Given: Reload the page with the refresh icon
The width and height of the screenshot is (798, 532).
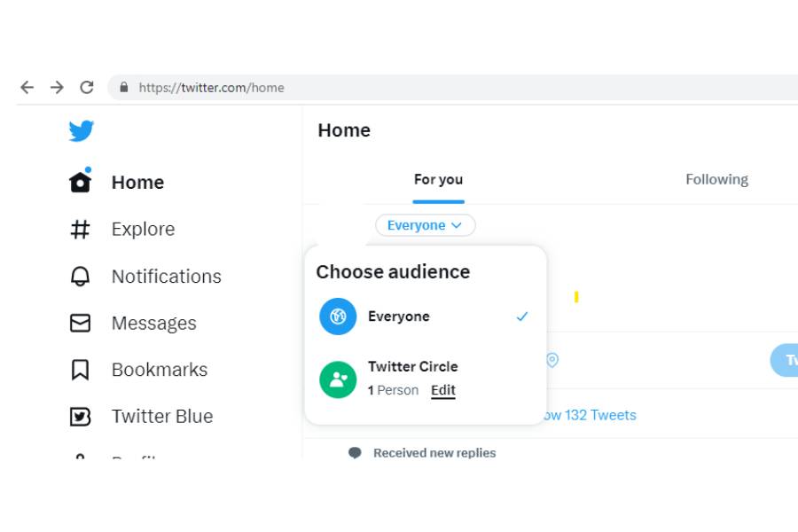Looking at the screenshot, I should 87,88.
